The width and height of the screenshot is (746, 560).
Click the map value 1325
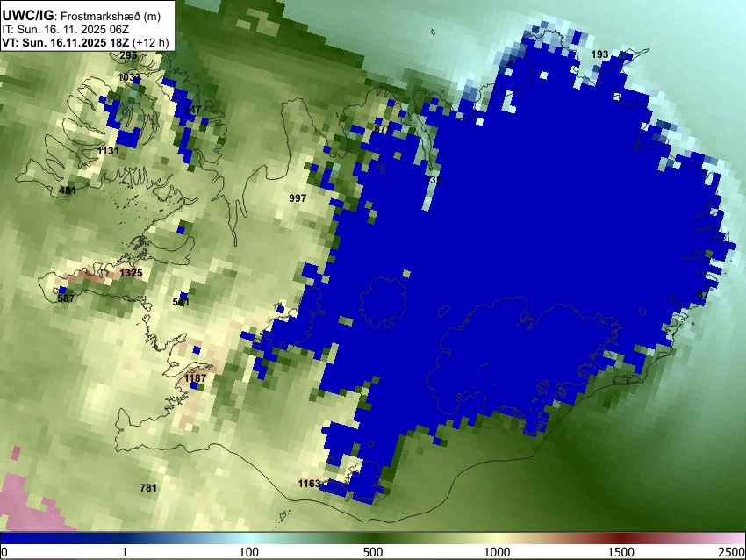point(131,273)
